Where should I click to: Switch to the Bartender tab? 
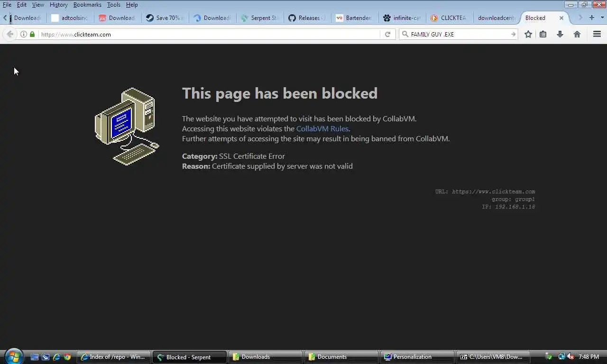tap(354, 18)
